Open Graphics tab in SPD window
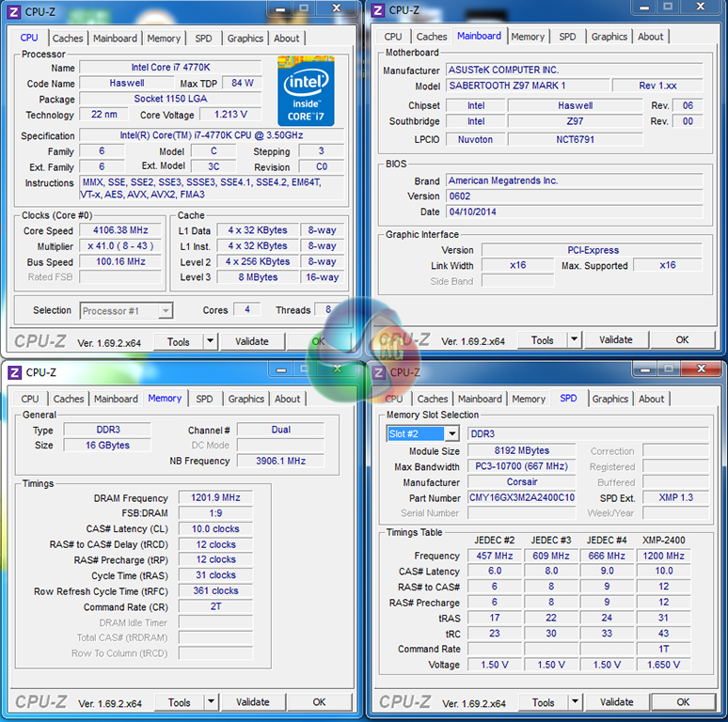The image size is (728, 722). click(610, 399)
